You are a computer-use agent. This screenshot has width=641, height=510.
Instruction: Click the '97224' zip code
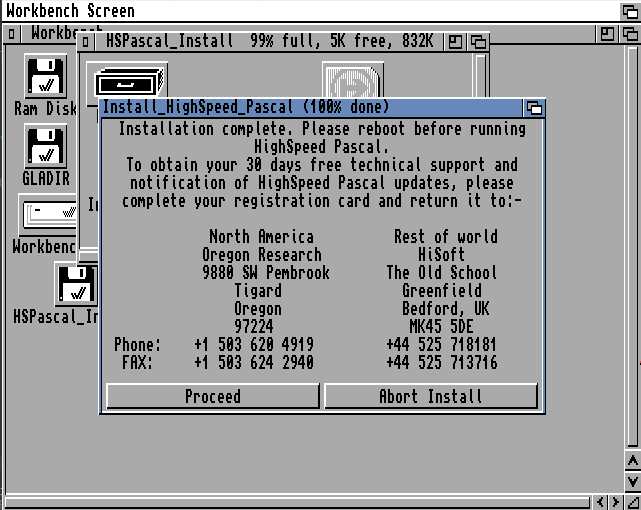pyautogui.click(x=254, y=327)
